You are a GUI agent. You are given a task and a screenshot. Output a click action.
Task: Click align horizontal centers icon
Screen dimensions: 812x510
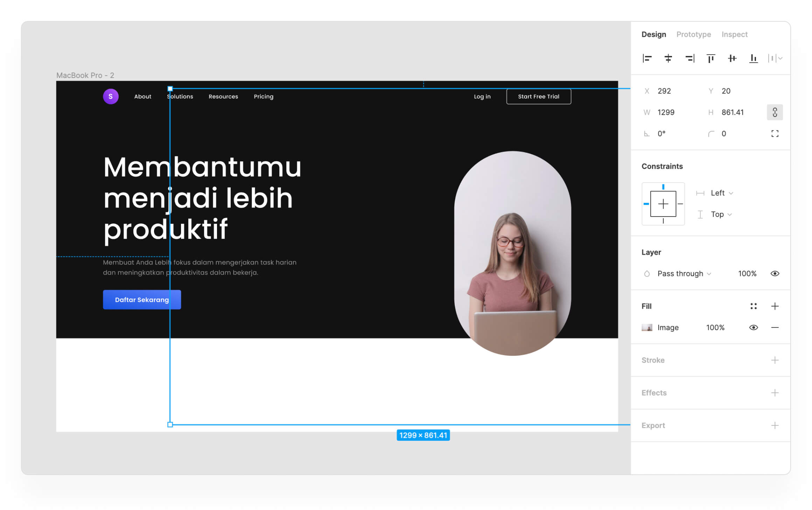(668, 58)
